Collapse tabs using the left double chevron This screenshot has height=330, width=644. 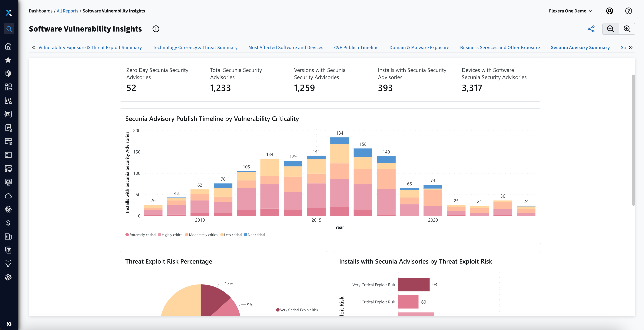click(34, 47)
